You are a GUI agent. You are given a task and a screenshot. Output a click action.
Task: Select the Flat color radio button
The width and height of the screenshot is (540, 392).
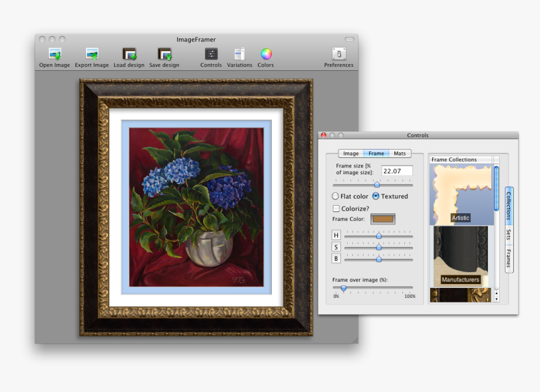(335, 196)
